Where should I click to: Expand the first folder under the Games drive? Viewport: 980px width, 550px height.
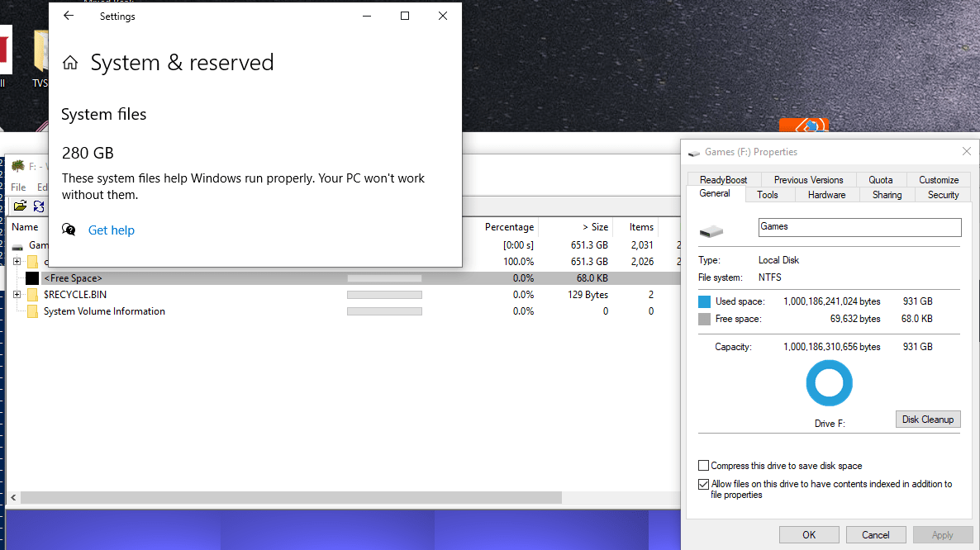tap(17, 262)
